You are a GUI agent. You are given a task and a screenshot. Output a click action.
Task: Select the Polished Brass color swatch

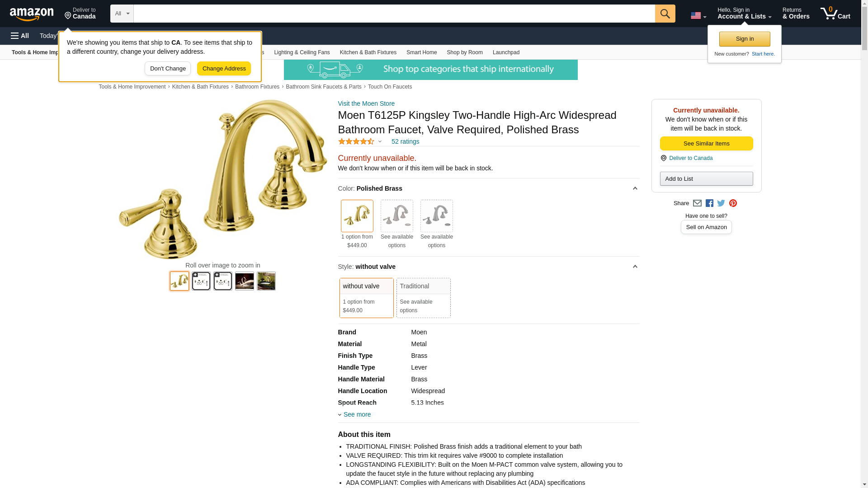pos(357,216)
